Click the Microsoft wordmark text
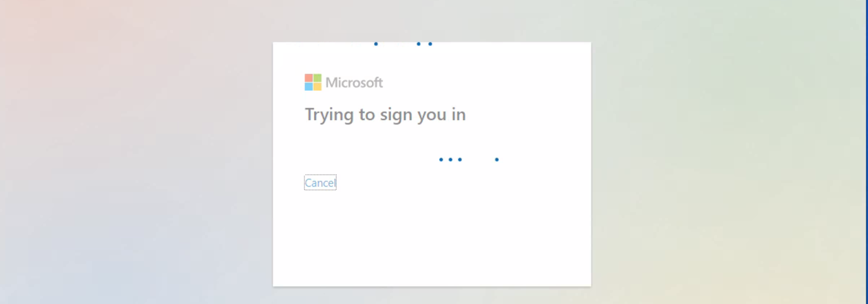868x304 pixels. (x=354, y=83)
